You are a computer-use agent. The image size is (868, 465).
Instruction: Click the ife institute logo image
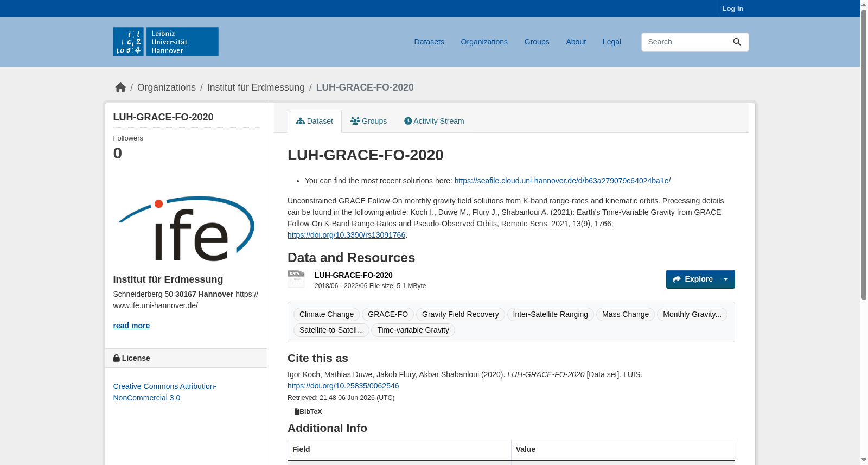[186, 228]
